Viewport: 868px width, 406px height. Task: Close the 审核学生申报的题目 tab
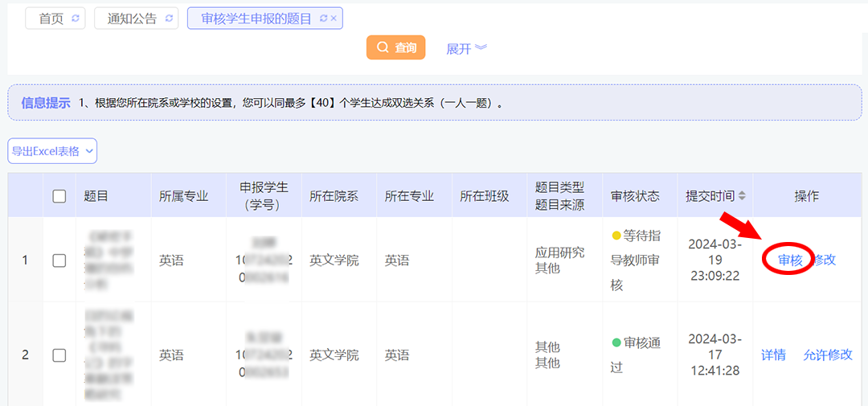[334, 18]
